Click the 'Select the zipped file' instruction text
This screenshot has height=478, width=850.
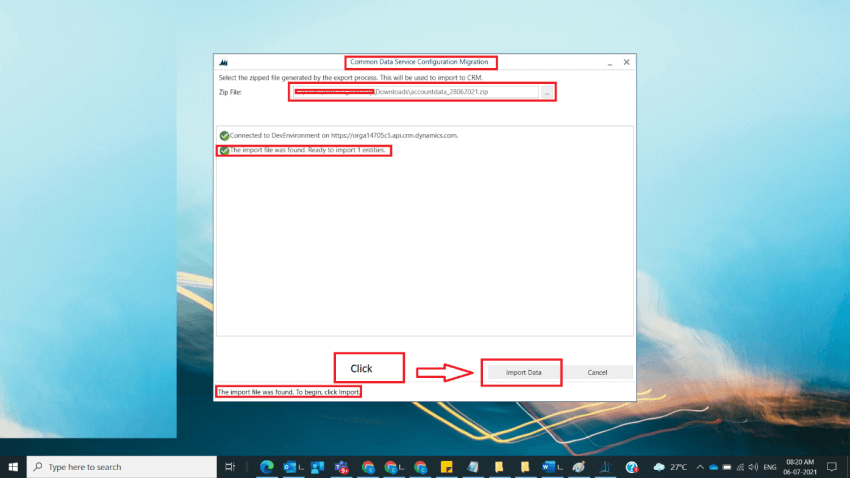click(350, 77)
